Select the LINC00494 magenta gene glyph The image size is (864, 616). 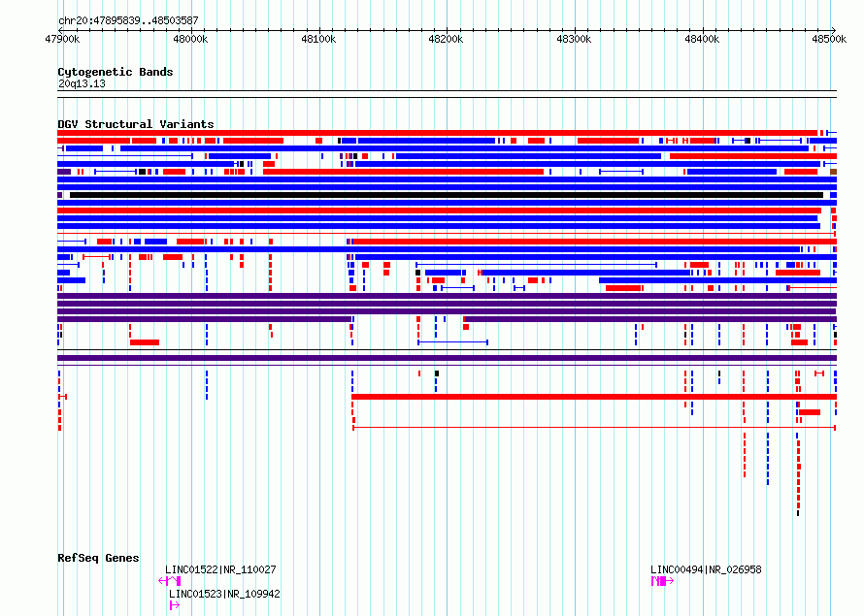662,581
